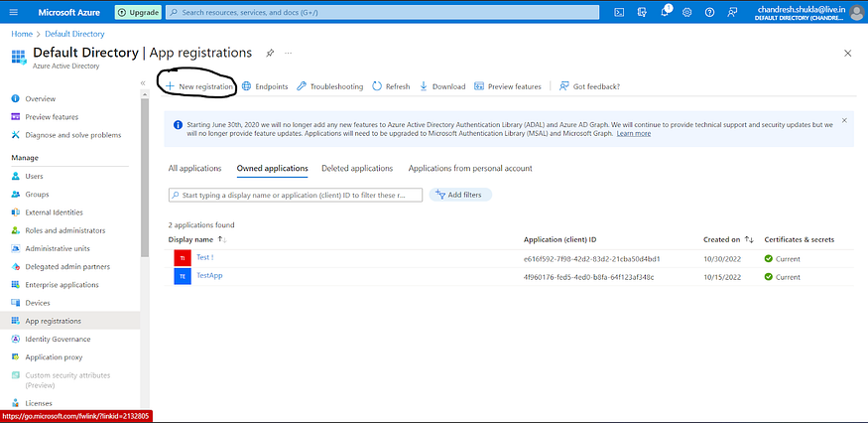Image resolution: width=868 pixels, height=423 pixels.
Task: Close the App registrations blade
Action: (x=847, y=54)
